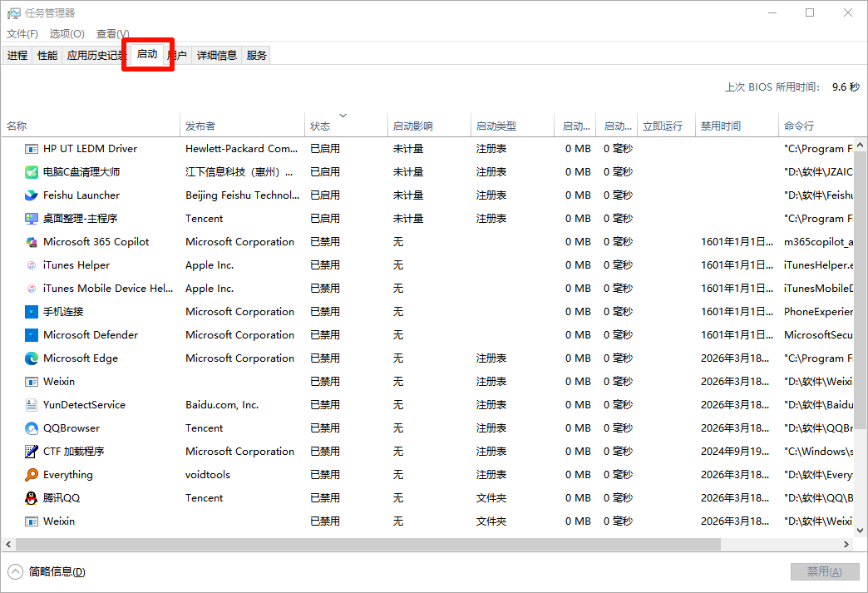Collapse to 简略信息 view using the arrow
Image resolution: width=868 pixels, height=593 pixels.
[16, 571]
